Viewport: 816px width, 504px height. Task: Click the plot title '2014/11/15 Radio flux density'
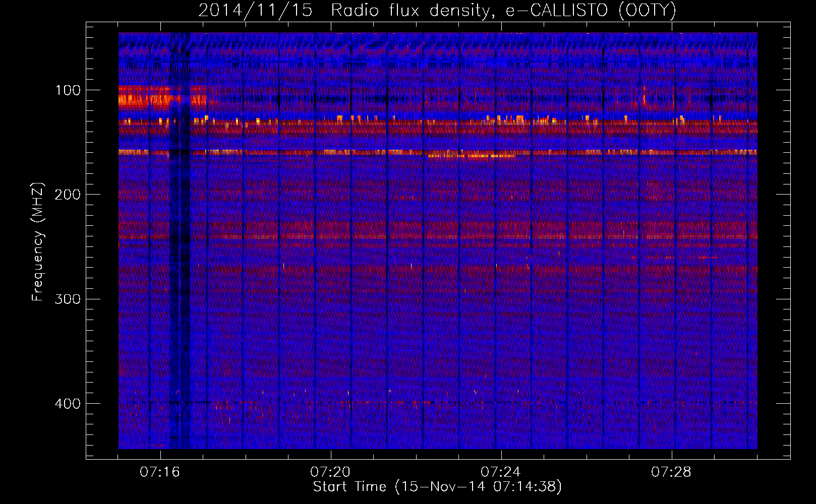point(343,11)
